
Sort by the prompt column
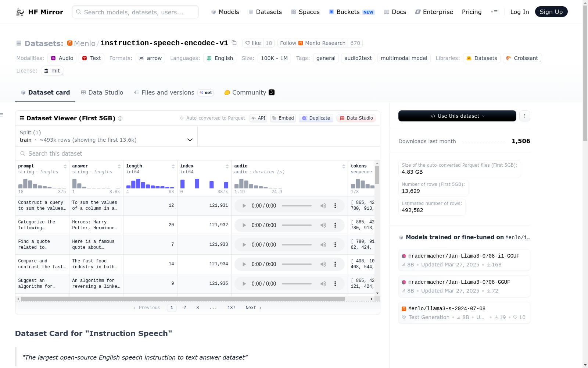(x=65, y=166)
